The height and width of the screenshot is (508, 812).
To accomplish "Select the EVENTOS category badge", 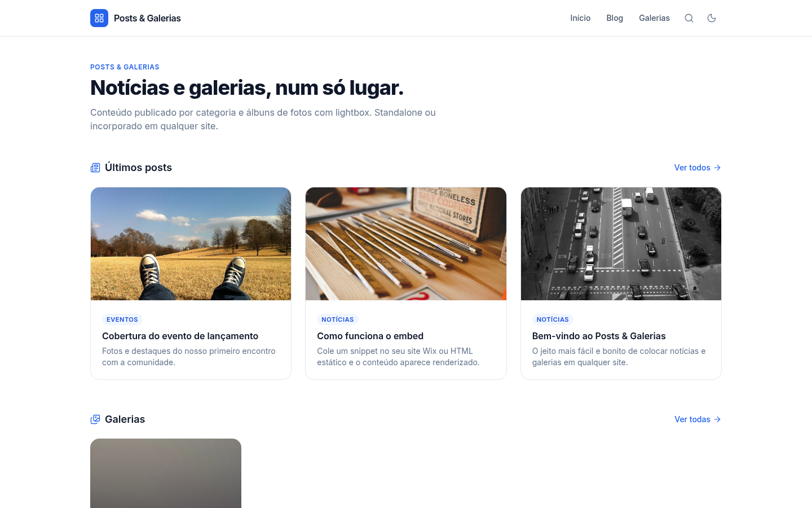I will pyautogui.click(x=122, y=319).
